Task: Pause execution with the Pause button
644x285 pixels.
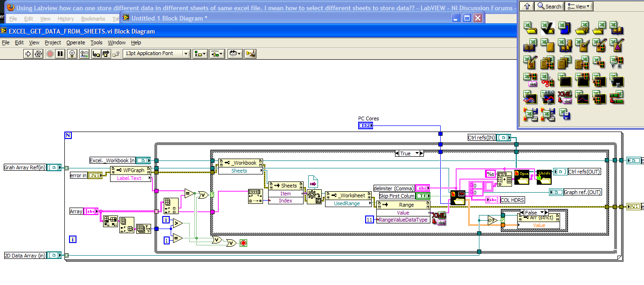Action: click(x=60, y=54)
